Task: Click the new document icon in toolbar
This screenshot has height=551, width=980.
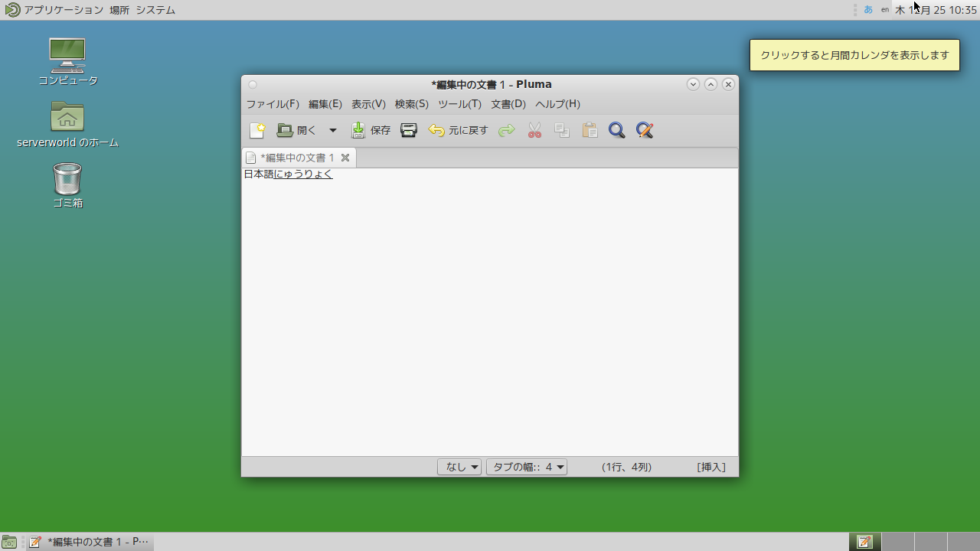Action: 257,131
